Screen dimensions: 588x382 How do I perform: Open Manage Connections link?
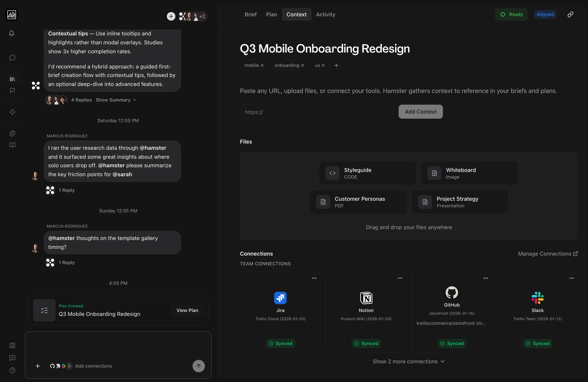(548, 254)
